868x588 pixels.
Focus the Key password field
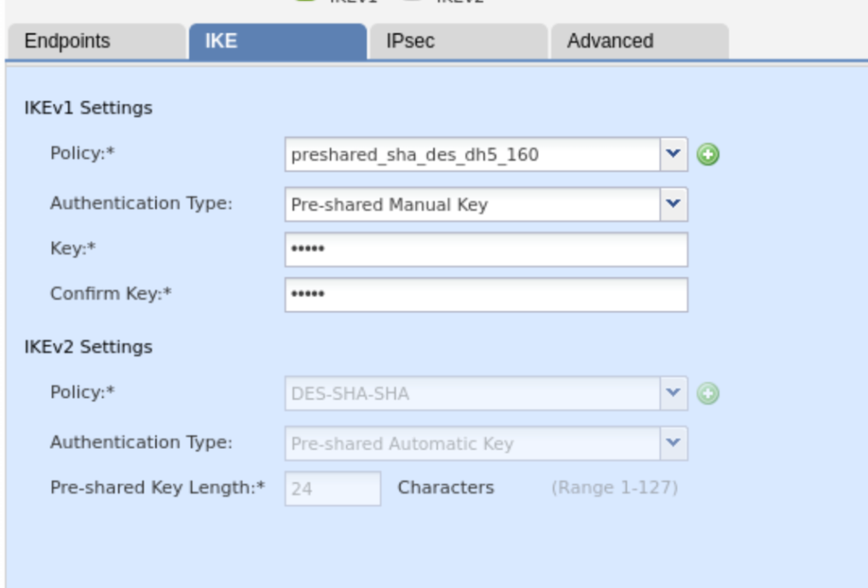[x=486, y=249]
